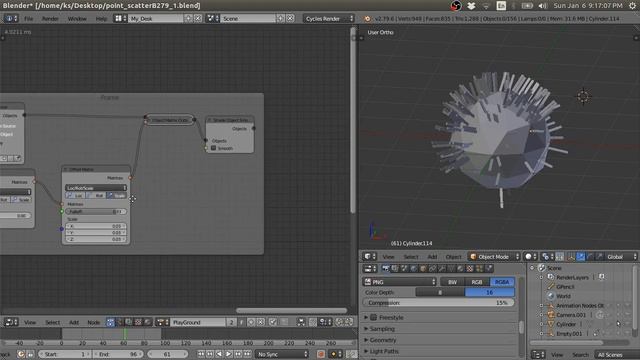Select BW color mode
Image resolution: width=640 pixels, height=360 pixels.
pyautogui.click(x=452, y=282)
